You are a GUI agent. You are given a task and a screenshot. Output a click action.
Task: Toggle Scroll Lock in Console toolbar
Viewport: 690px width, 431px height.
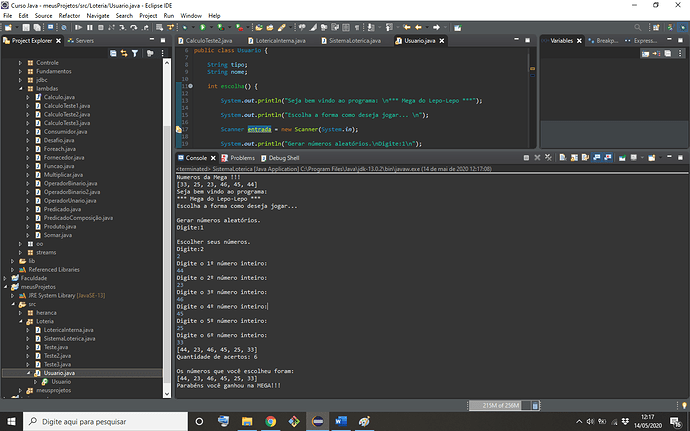click(574, 158)
